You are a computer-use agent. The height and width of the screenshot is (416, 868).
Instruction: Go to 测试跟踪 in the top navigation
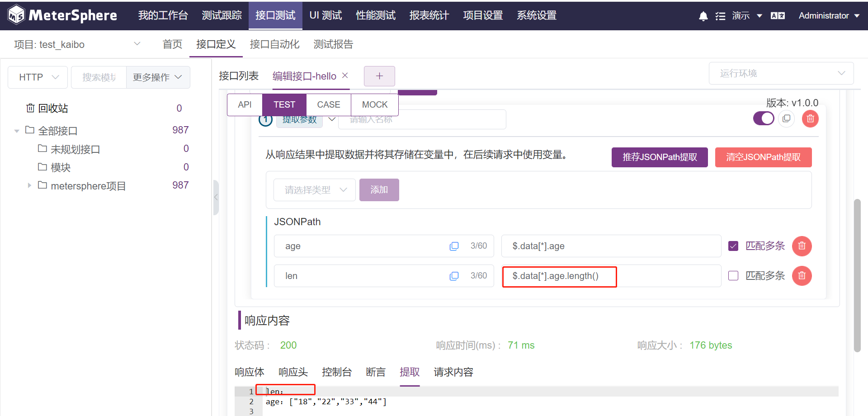tap(222, 15)
